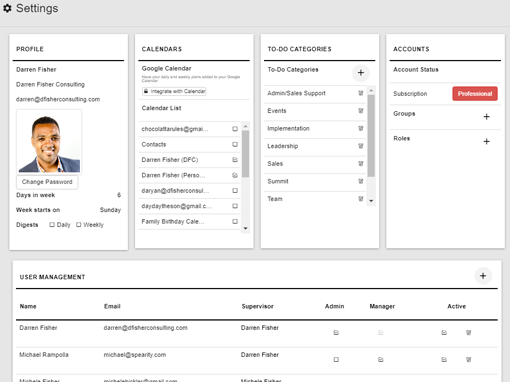Add a new Group

point(486,117)
